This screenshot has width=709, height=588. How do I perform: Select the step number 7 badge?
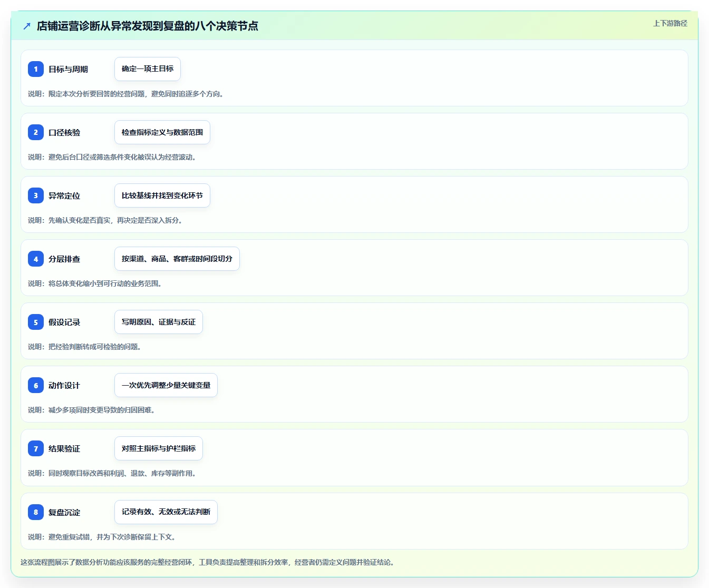tap(36, 448)
